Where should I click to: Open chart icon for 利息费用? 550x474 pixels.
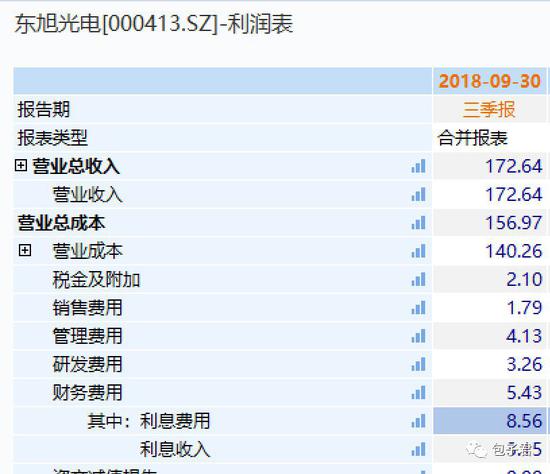pyautogui.click(x=418, y=421)
